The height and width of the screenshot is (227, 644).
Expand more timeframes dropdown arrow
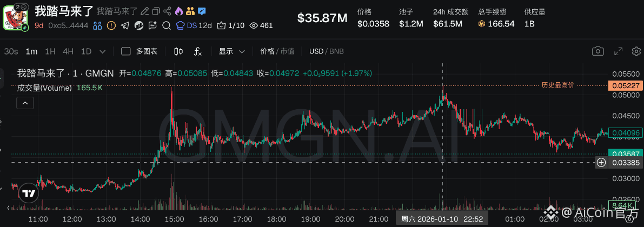tap(103, 52)
